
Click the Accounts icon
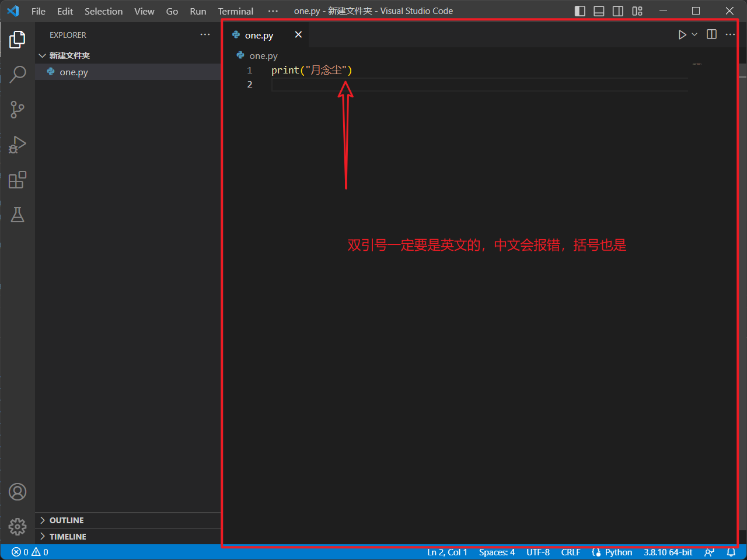18,492
